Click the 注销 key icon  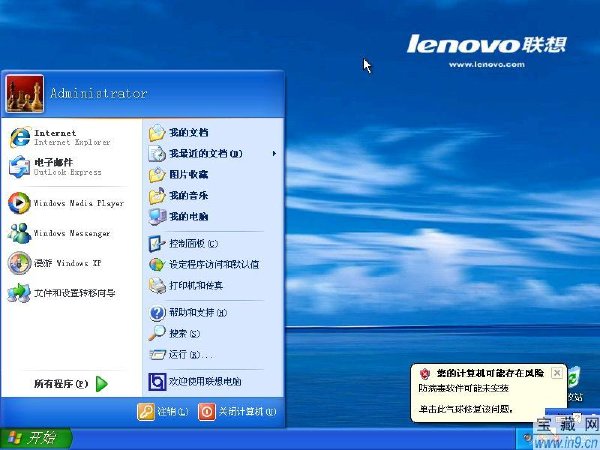145,412
